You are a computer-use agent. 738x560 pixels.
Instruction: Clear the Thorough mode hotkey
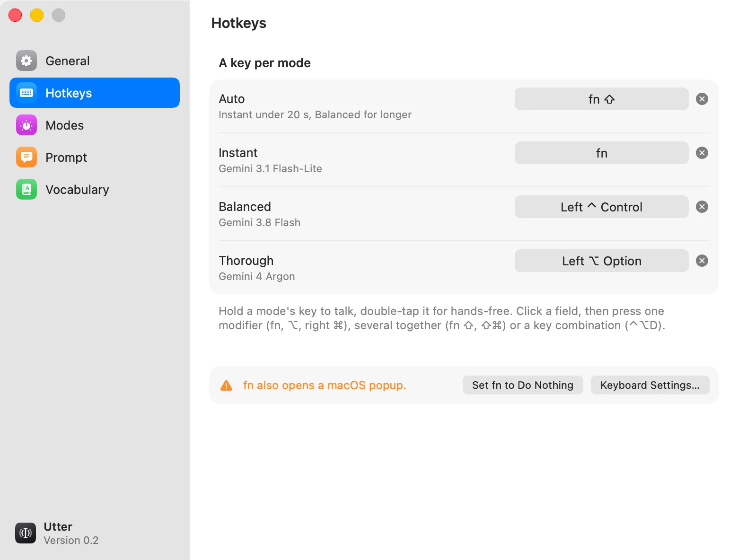coord(702,261)
